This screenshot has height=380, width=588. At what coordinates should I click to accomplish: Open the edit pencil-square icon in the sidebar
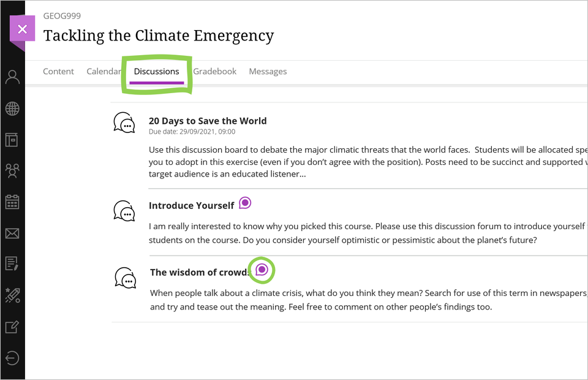tap(12, 327)
